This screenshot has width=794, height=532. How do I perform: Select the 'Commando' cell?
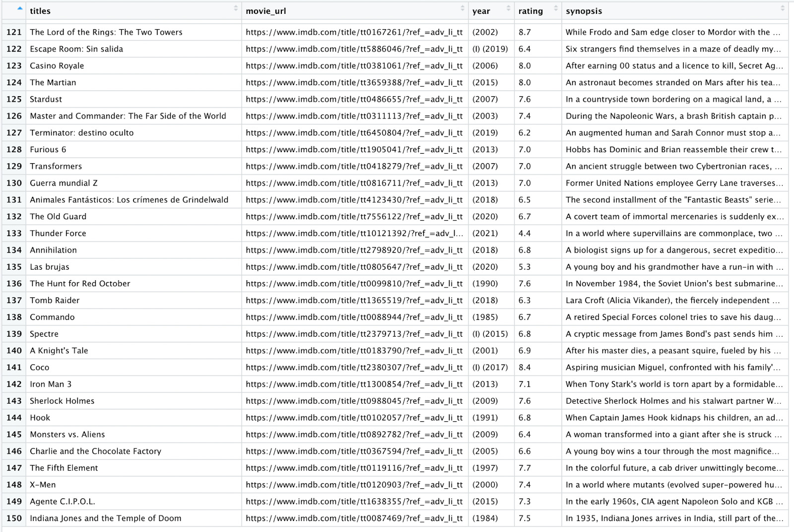click(133, 317)
